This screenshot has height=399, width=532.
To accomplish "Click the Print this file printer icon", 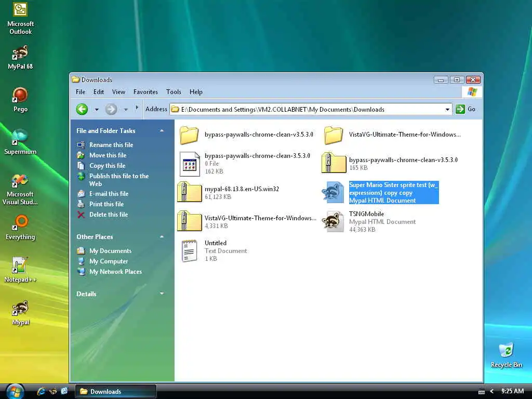I will click(x=81, y=204).
